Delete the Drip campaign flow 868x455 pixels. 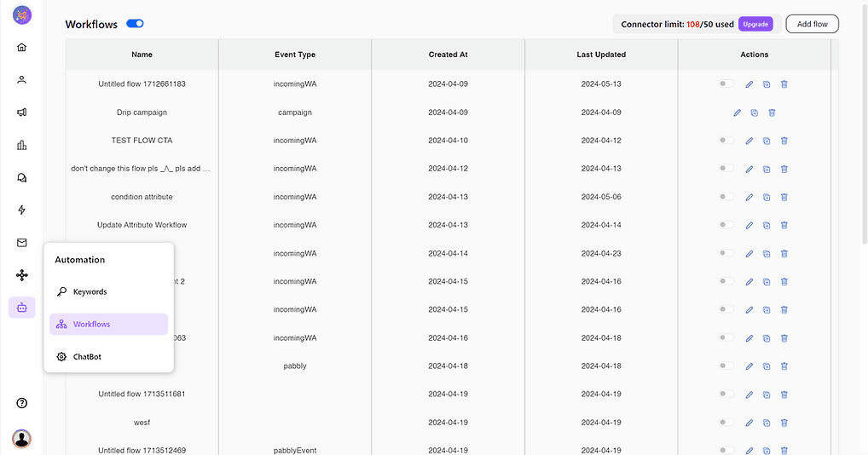[x=772, y=112]
